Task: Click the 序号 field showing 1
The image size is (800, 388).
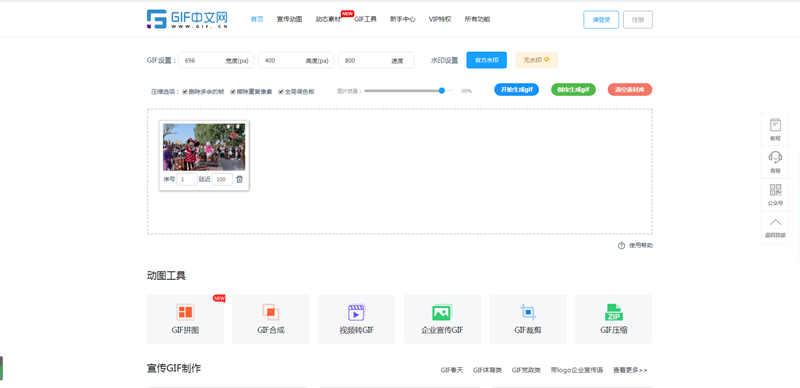Action: [x=187, y=179]
